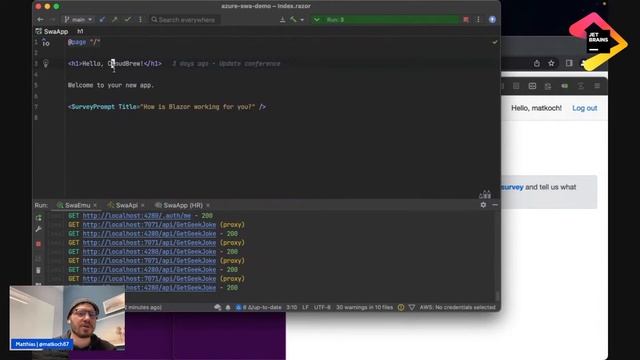
Task: Click the inspection checkmark in the editor corner
Action: click(495, 42)
